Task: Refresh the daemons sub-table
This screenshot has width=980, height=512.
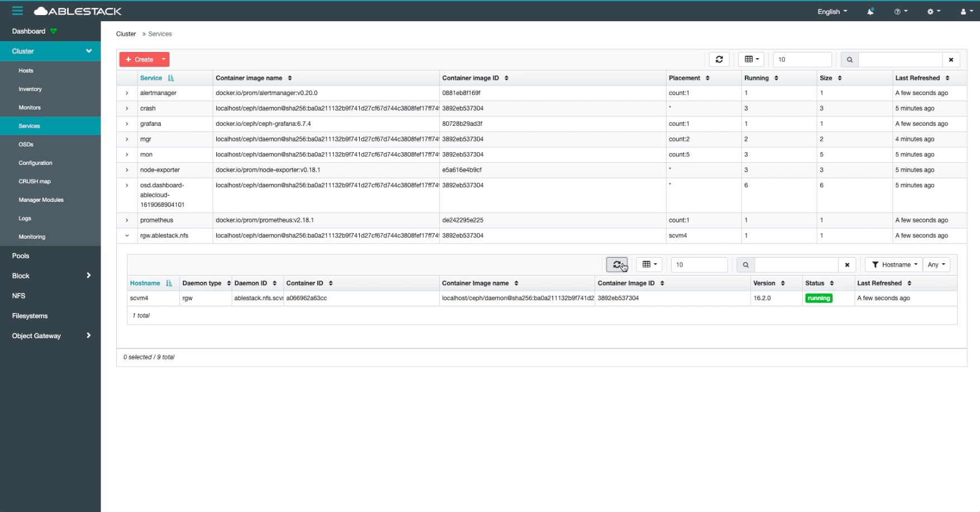Action: [x=617, y=264]
